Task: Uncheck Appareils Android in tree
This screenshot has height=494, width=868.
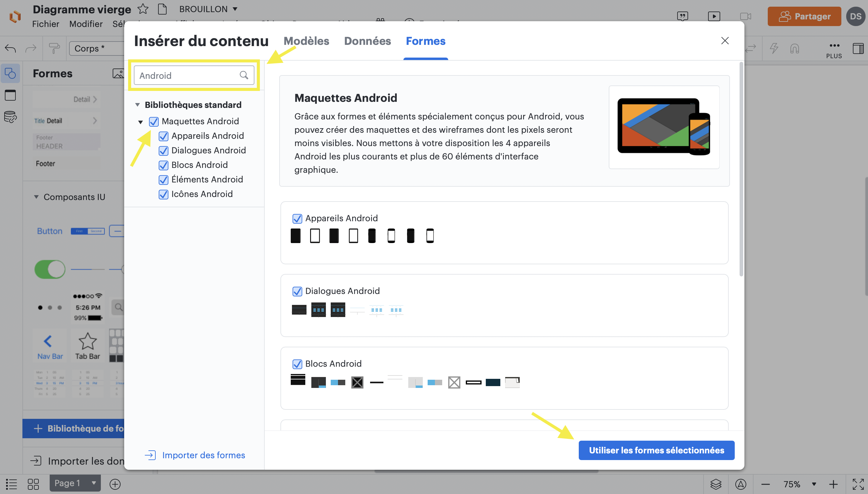Action: click(164, 136)
